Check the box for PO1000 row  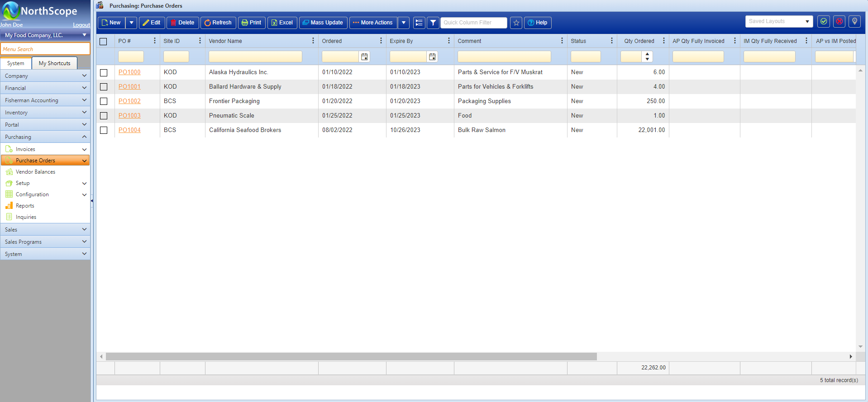point(104,72)
